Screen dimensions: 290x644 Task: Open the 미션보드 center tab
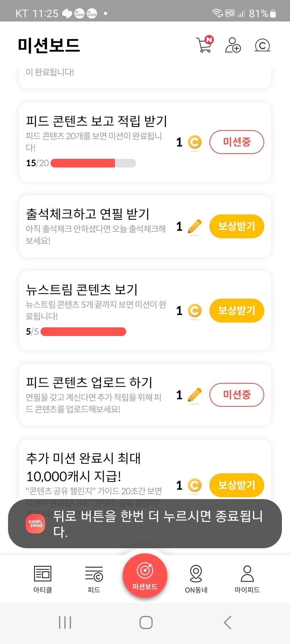tap(145, 575)
